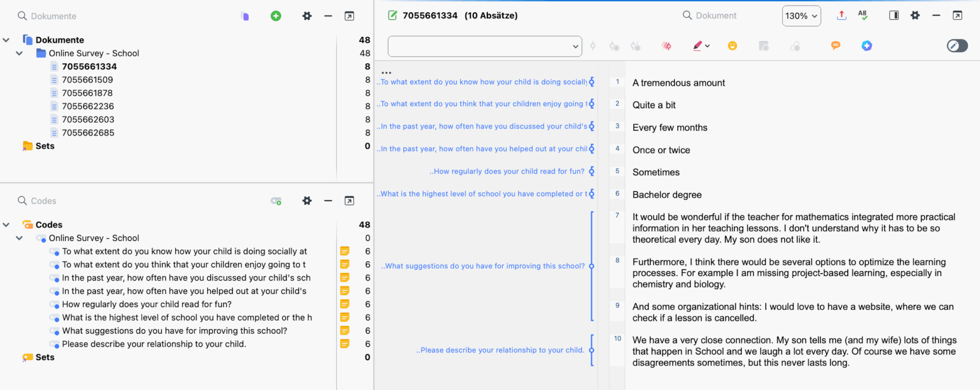Image resolution: width=980 pixels, height=390 pixels.
Task: Open the memo icon of 'How regularly does your child read' code
Action: [345, 304]
